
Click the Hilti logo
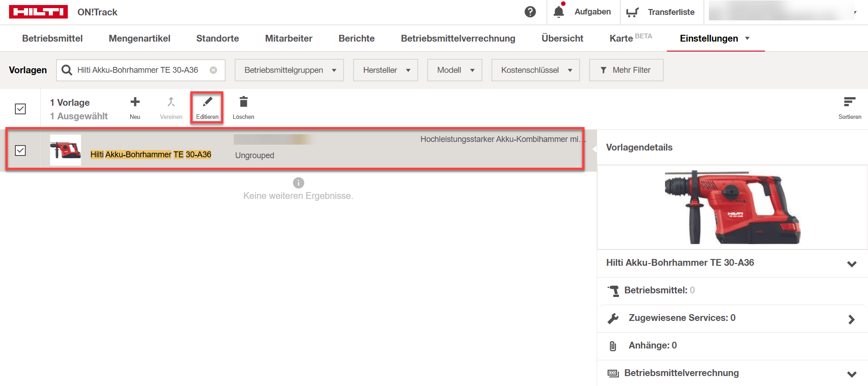[38, 12]
